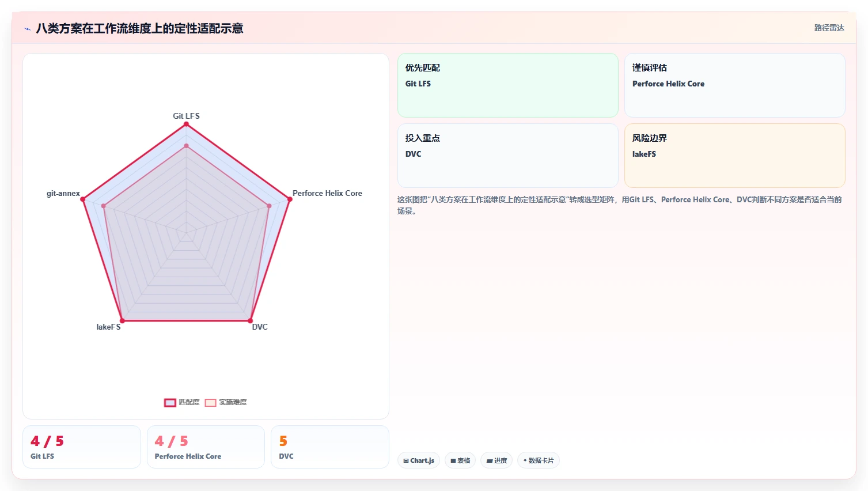868x491 pixels.
Task: Click the lakeFS radar axis label
Action: click(108, 327)
